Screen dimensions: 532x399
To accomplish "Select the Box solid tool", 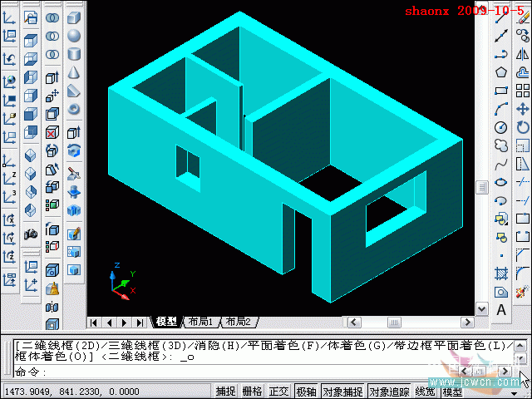I will click(x=74, y=17).
